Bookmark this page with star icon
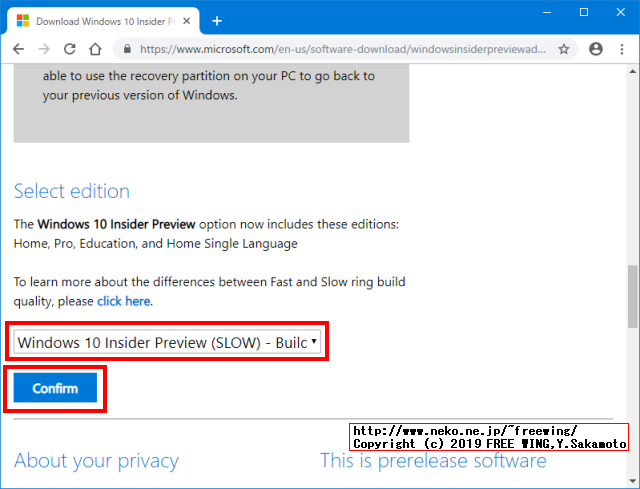Viewport: 640px width, 489px height. click(x=564, y=49)
